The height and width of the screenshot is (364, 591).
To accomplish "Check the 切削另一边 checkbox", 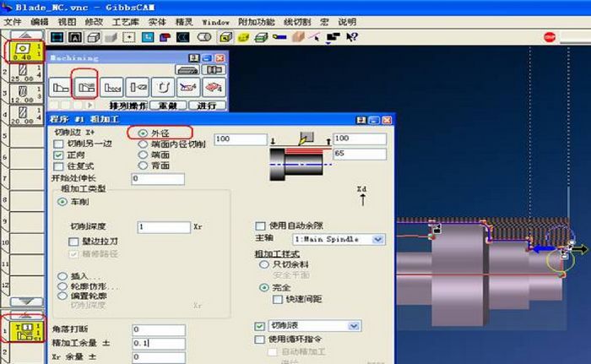I will click(x=58, y=144).
